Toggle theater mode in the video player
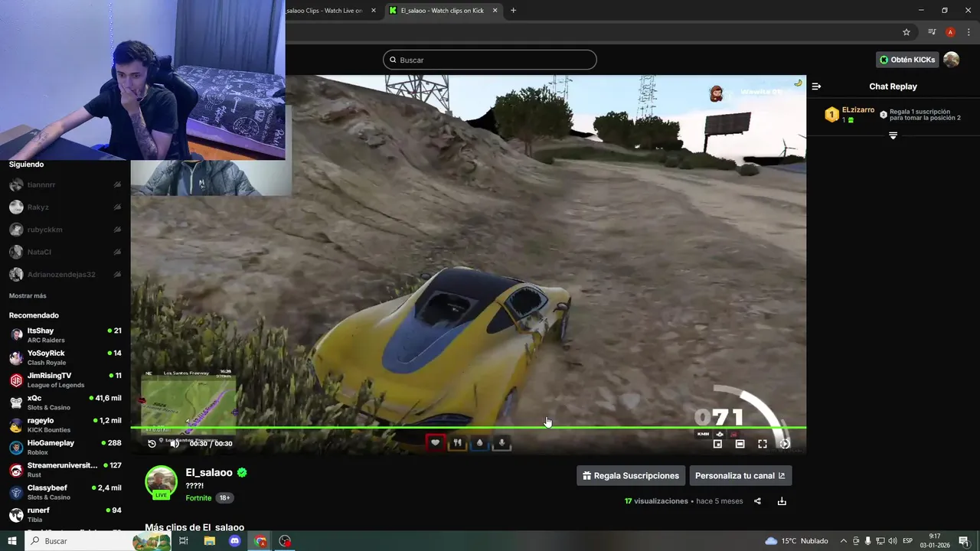Screen dimensions: 980x551 tap(740, 444)
